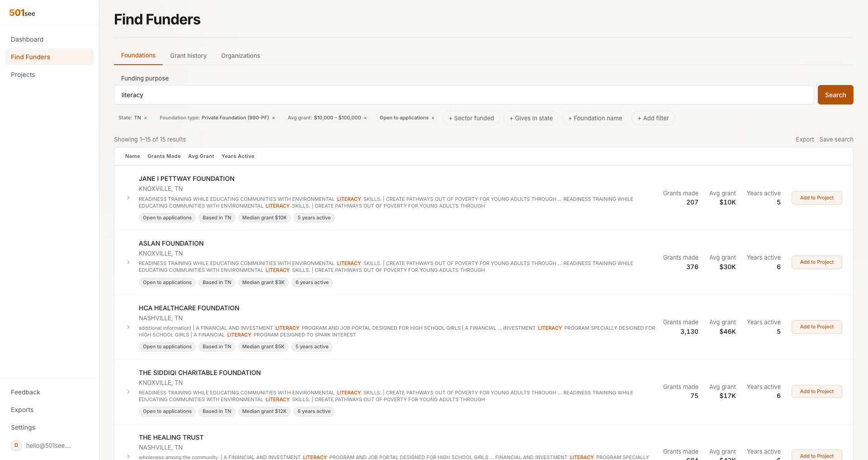Screen dimensions: 868x460
Task: Open Find Funders in the sidebar
Action: pos(49,57)
